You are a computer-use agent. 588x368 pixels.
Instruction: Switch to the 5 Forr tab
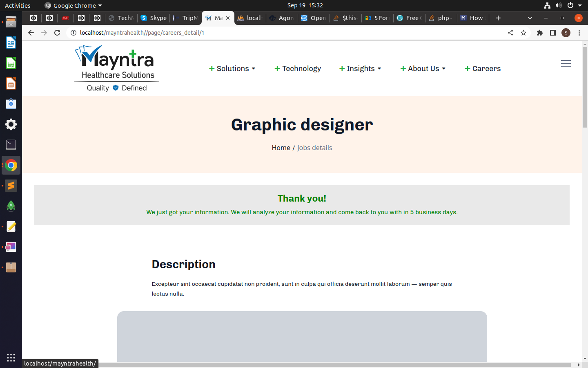click(378, 18)
